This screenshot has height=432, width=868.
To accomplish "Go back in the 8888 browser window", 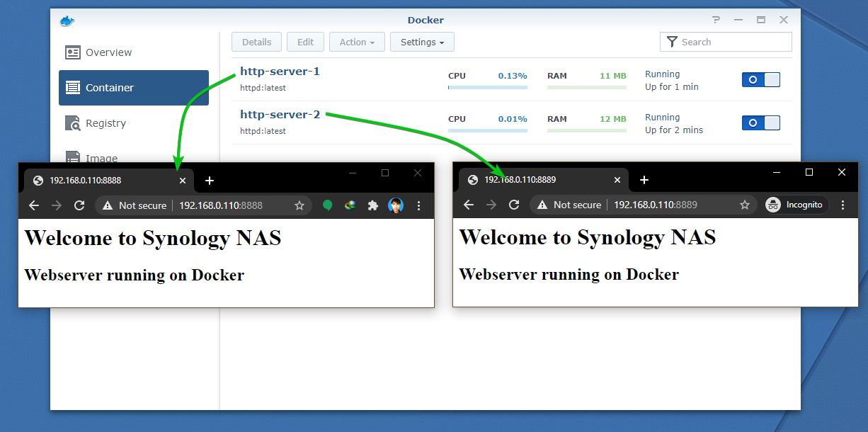I will pyautogui.click(x=33, y=205).
